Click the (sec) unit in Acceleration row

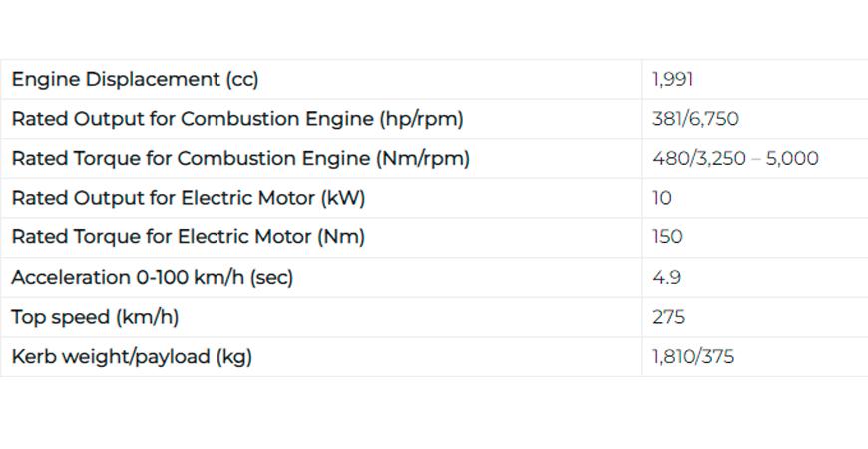click(271, 277)
